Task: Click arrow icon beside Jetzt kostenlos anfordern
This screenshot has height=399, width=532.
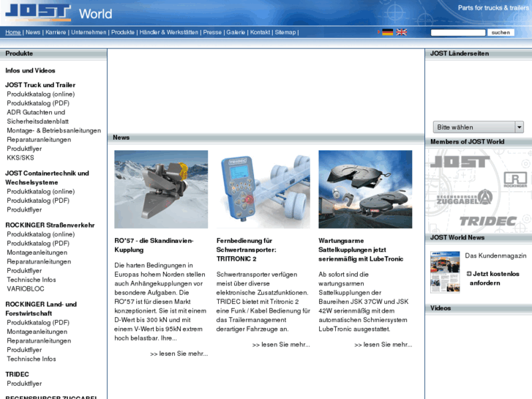Action: [x=469, y=274]
